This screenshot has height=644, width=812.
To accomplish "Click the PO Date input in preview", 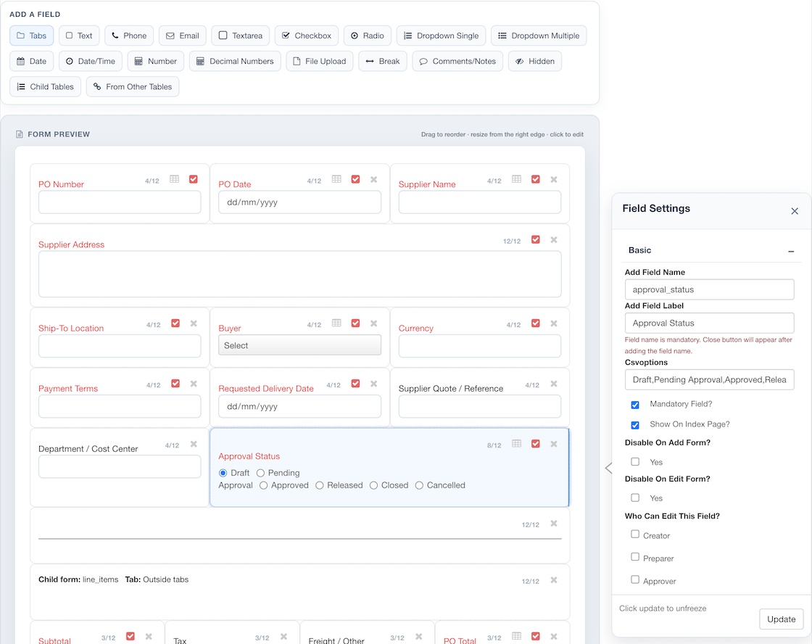I will [x=299, y=202].
